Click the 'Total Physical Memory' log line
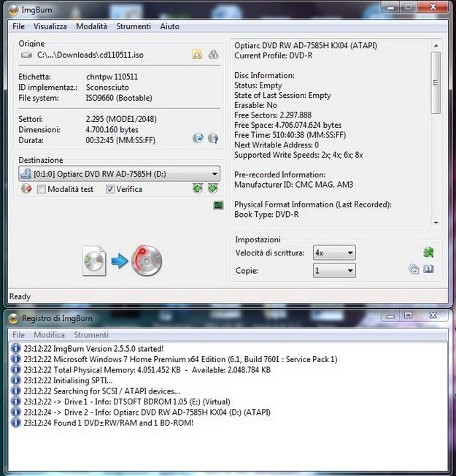 tap(147, 369)
